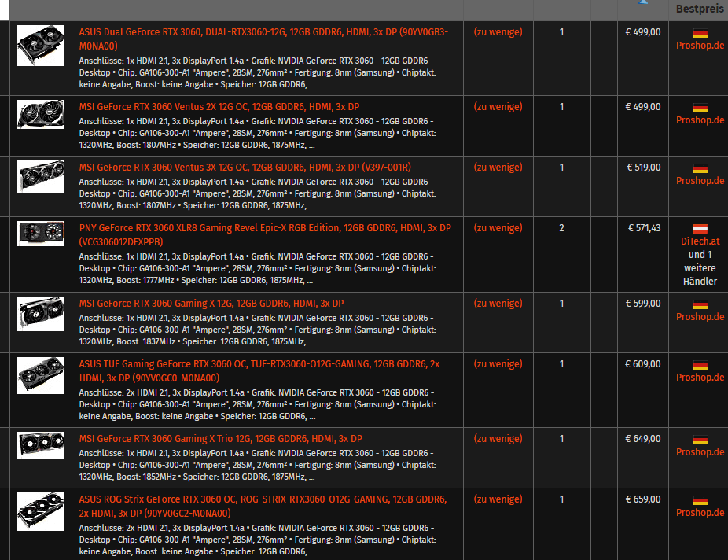Click the price € 599,00
The height and width of the screenshot is (560, 728).
642,304
